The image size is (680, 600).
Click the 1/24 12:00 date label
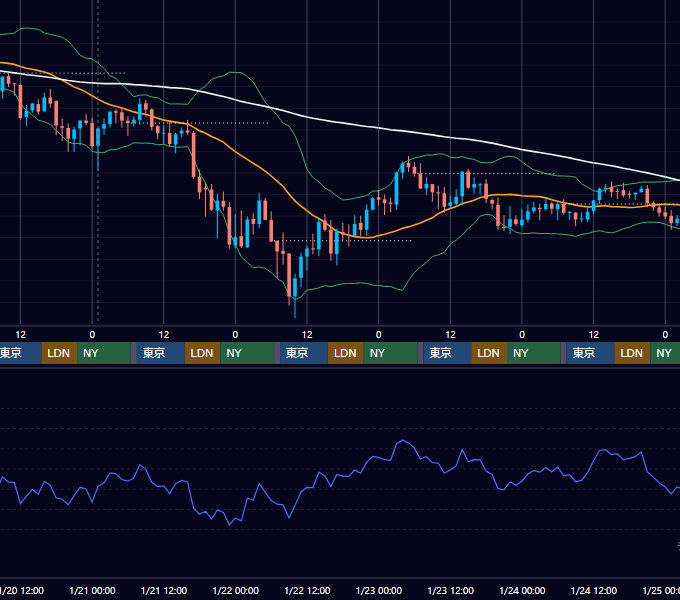(x=594, y=590)
